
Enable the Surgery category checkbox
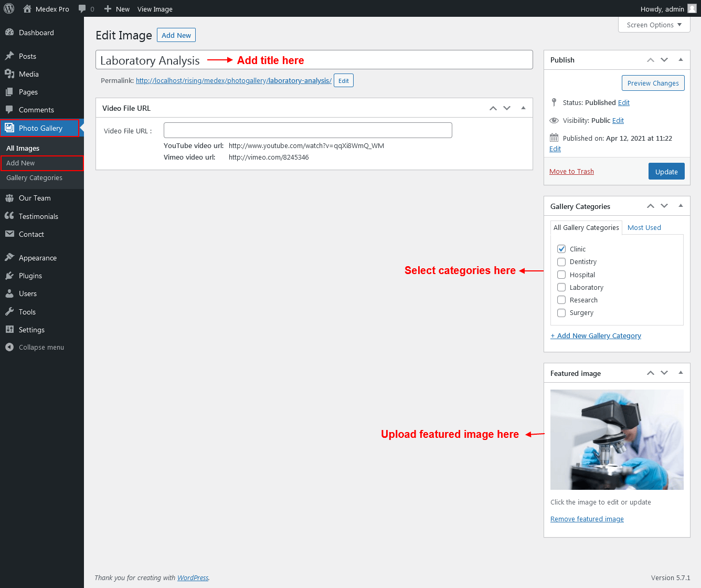coord(561,313)
